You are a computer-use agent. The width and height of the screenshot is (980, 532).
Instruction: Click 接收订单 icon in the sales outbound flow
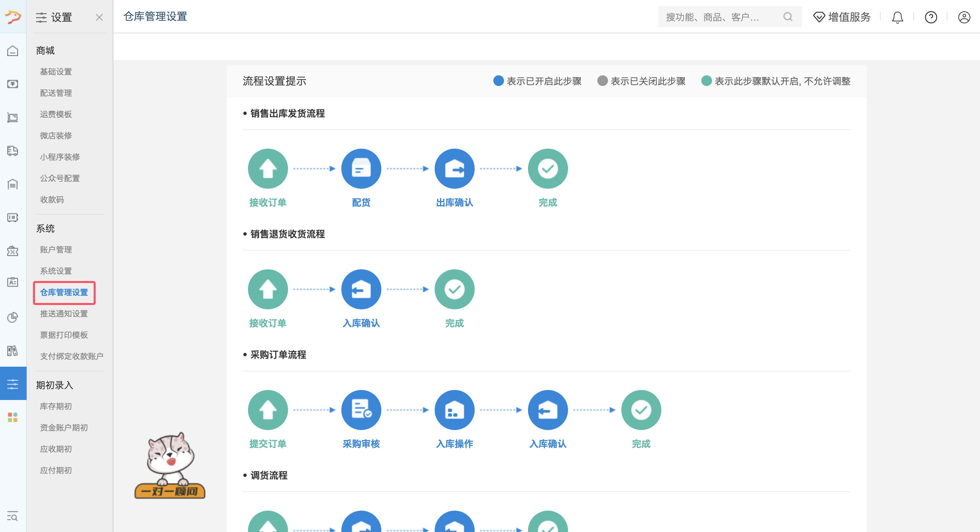268,169
